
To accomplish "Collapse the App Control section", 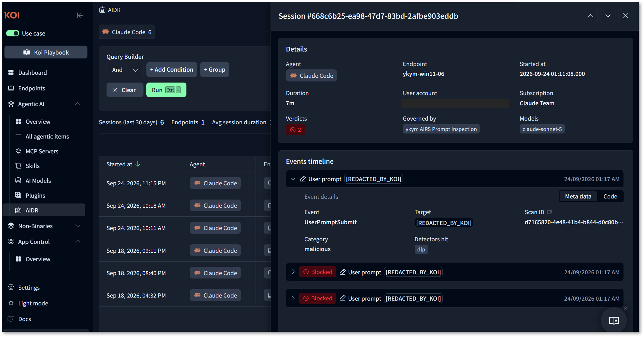I will tap(78, 241).
